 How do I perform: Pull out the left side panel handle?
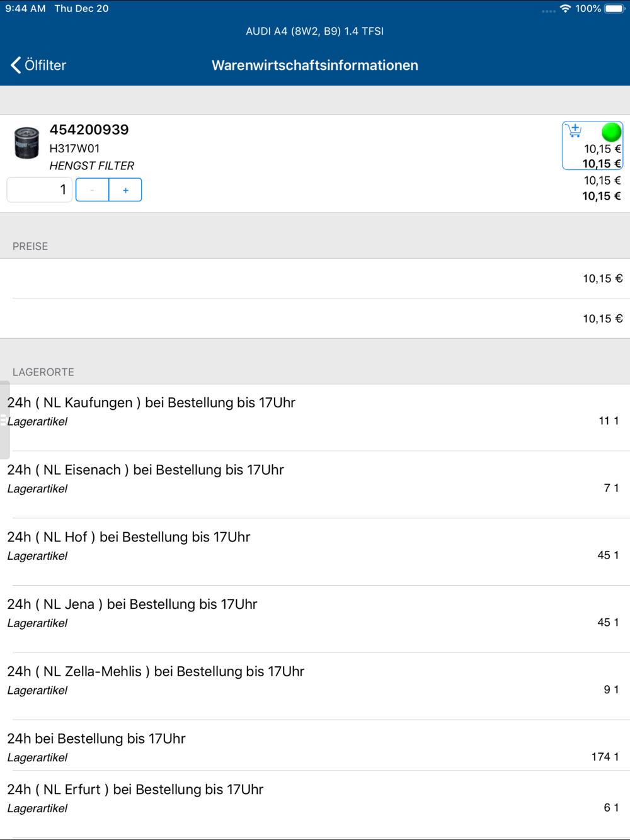click(x=4, y=420)
